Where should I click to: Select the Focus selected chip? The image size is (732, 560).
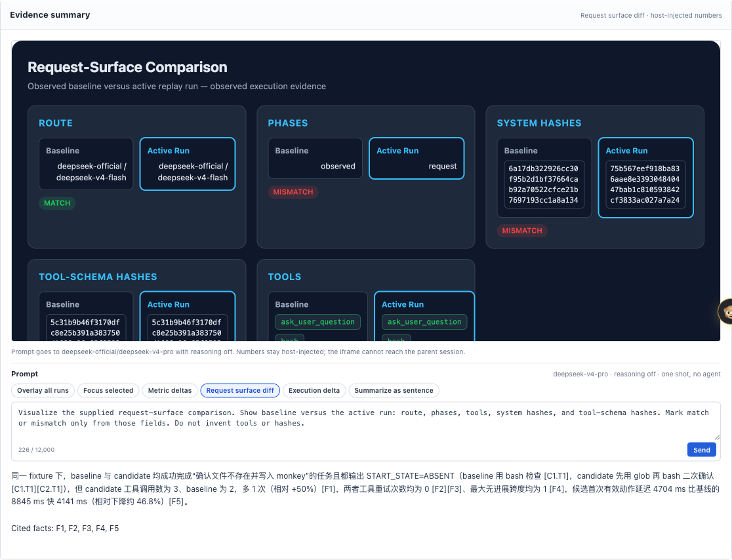tap(108, 391)
